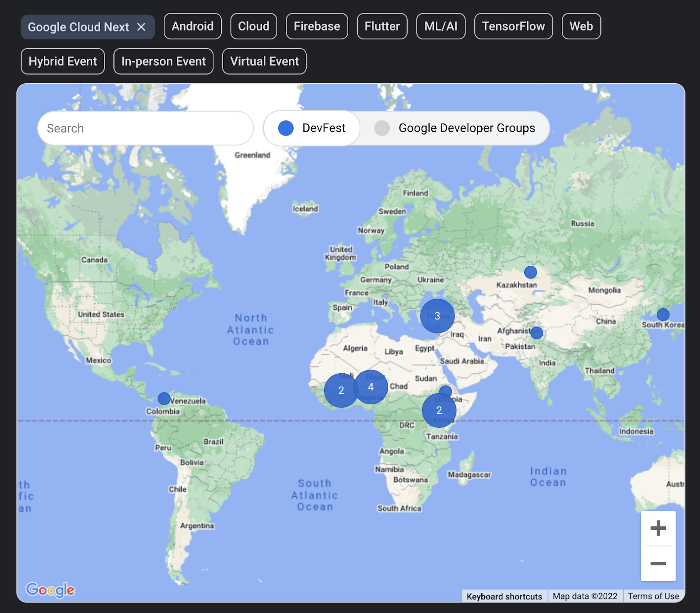Toggle the ML/AI filter chip
This screenshot has height=613, width=700.
point(441,26)
